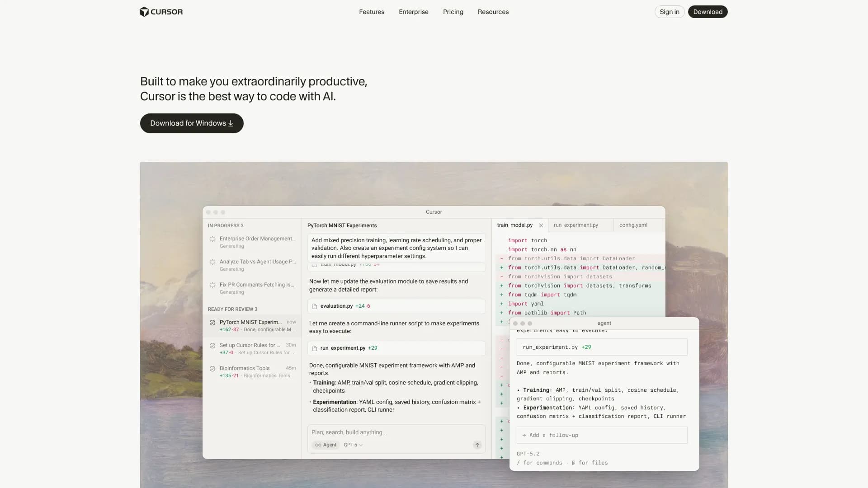This screenshot has height=488, width=868.
Task: Open the GPT-5 model dropdown
Action: click(x=353, y=445)
